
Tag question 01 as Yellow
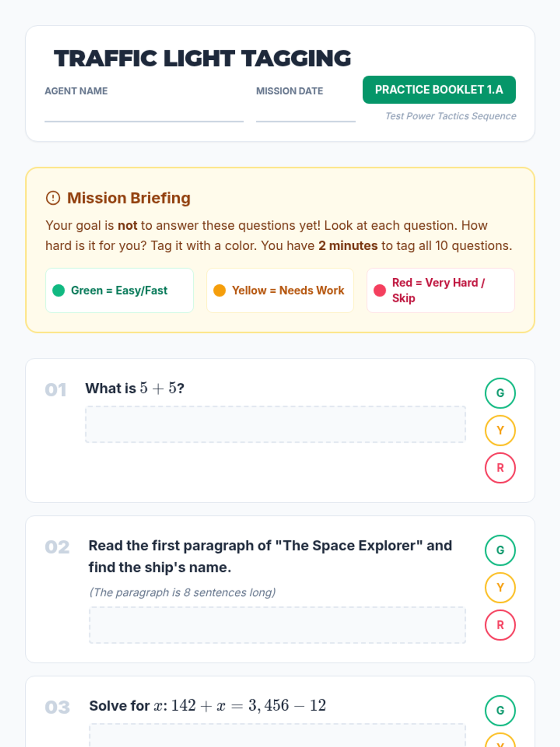pos(500,430)
